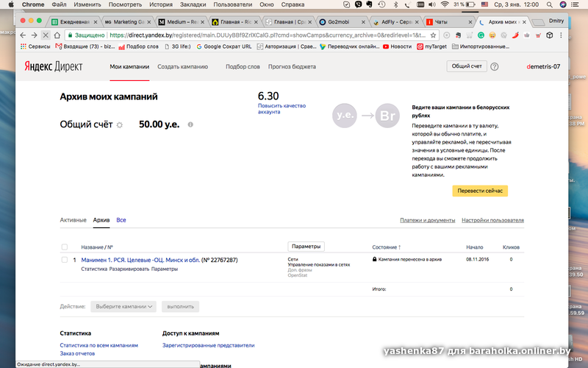Open the volume control in the menu bar
The image size is (588, 368).
(x=432, y=4)
